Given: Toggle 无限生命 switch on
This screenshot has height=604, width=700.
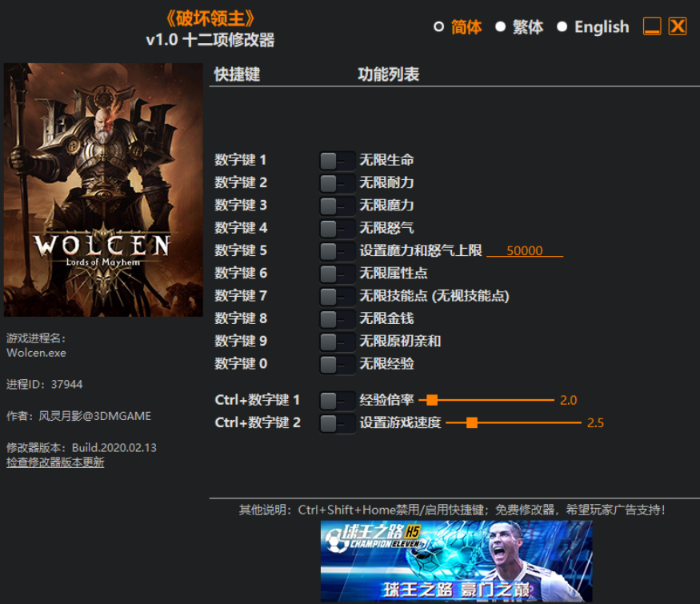Looking at the screenshot, I should (337, 161).
